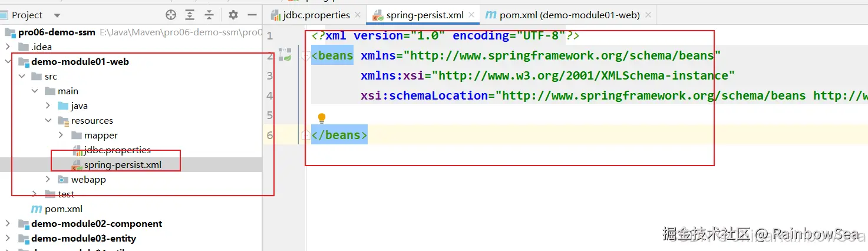Click the closing </beans> tag
Screen dimensions: 868x251
click(x=339, y=135)
